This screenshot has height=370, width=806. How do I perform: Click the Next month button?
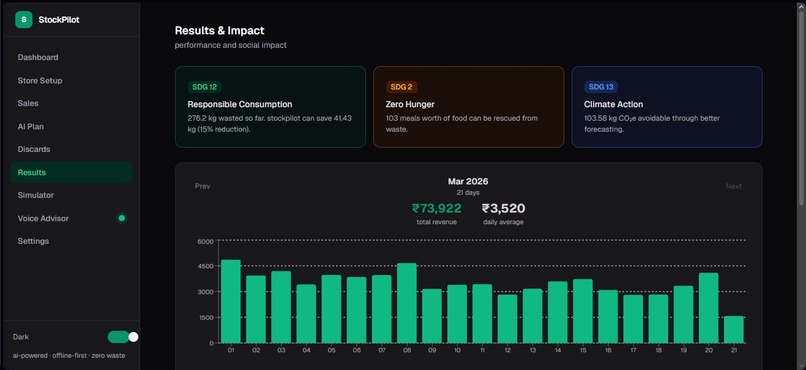point(734,186)
